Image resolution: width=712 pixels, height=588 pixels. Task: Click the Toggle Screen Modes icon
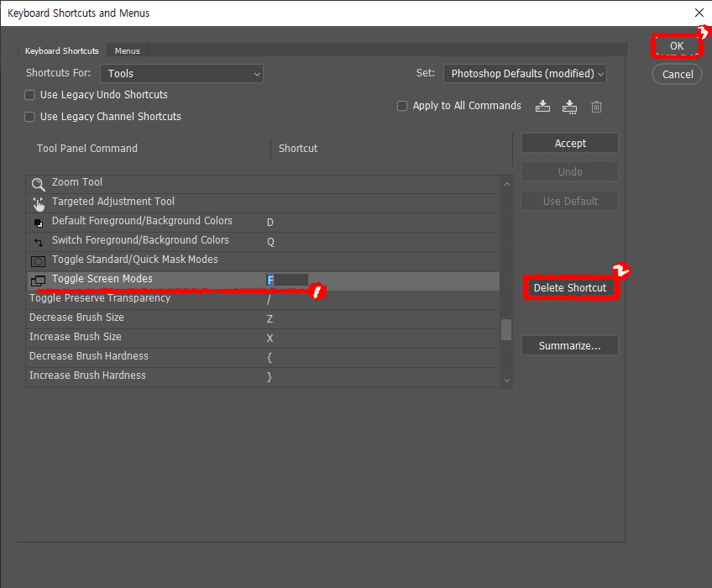pos(38,280)
